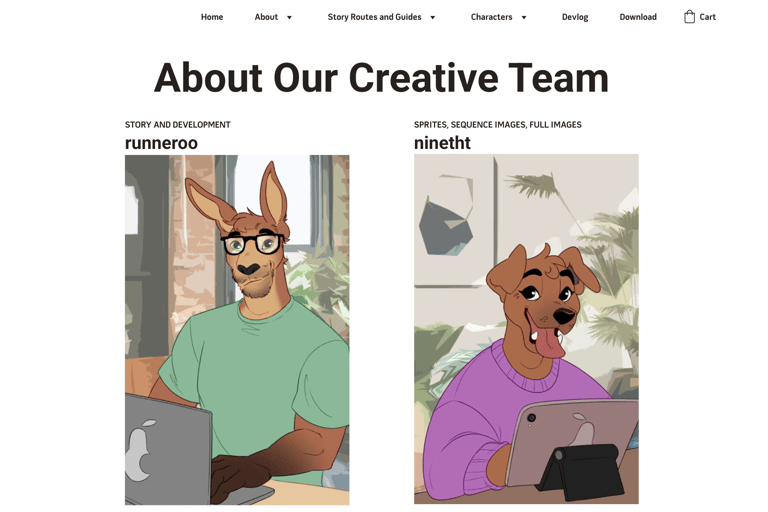Select the runneroo kangaroo portrait image
Viewport: 768px width, 512px height.
pyautogui.click(x=237, y=330)
